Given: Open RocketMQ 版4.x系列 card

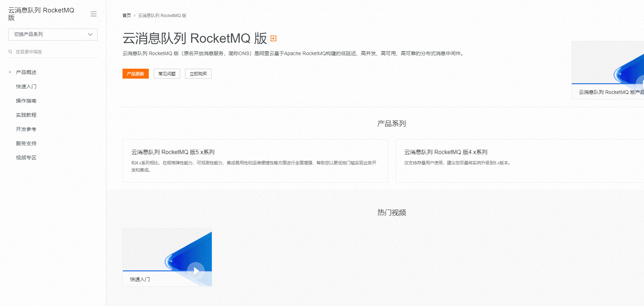Looking at the screenshot, I should point(520,161).
